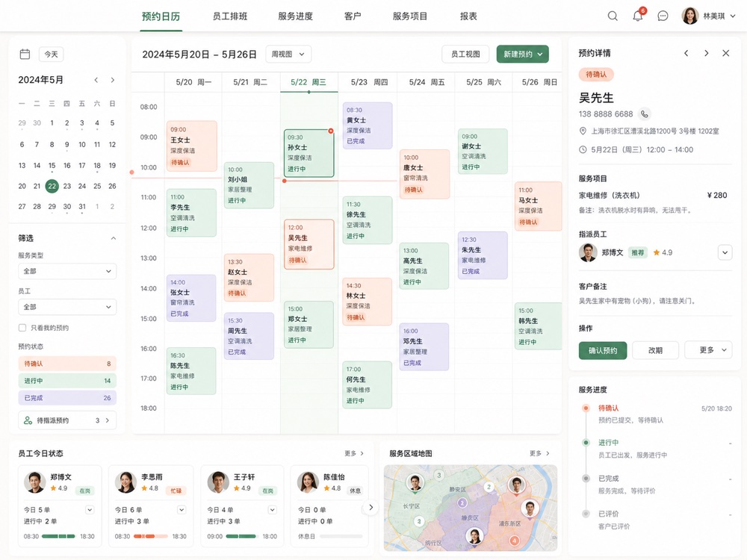Viewport: 747px width, 560px height.
Task: Click the 员工视图 button
Action: click(x=465, y=55)
